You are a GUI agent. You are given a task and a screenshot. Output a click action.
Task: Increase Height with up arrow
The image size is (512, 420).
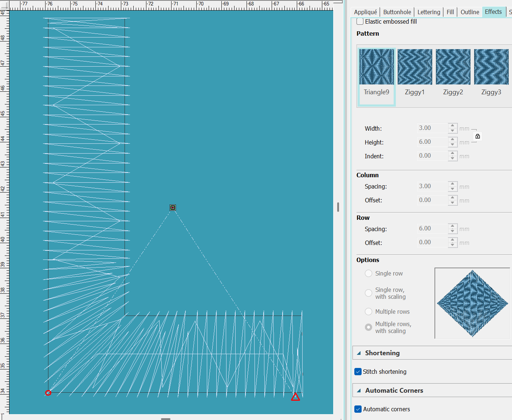pyautogui.click(x=453, y=139)
